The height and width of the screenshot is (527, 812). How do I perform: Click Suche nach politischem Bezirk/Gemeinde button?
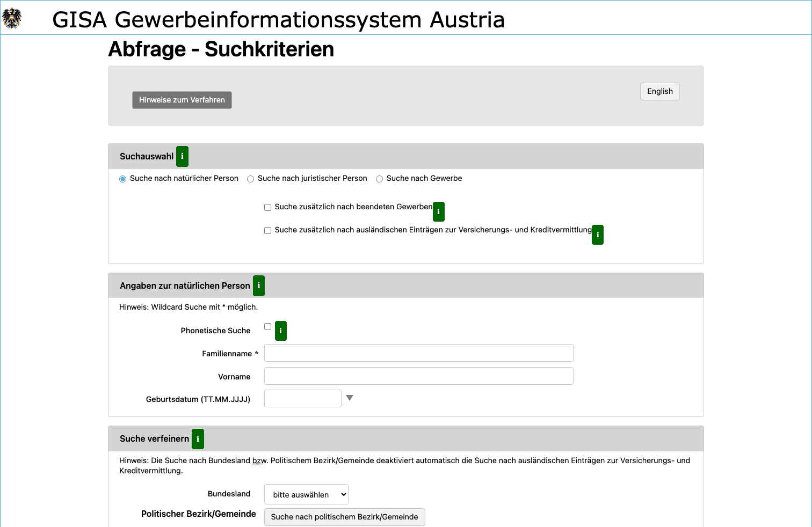tap(344, 517)
